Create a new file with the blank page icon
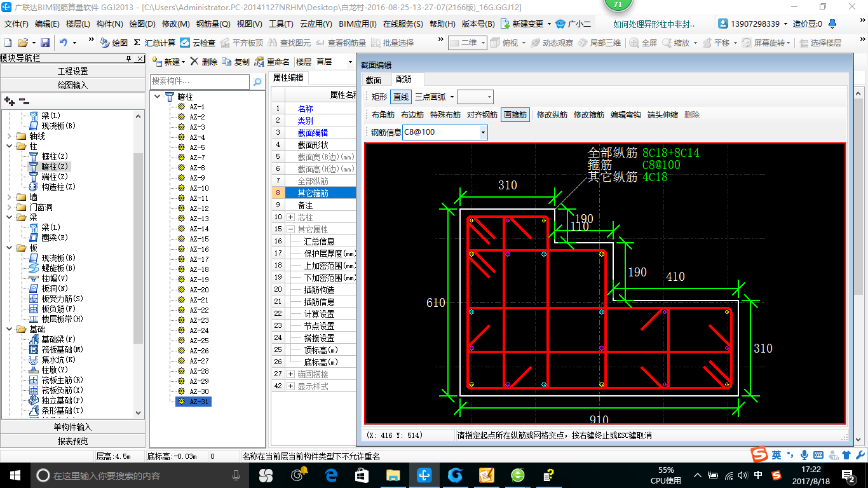Viewport: 868px width, 488px height. (8, 43)
